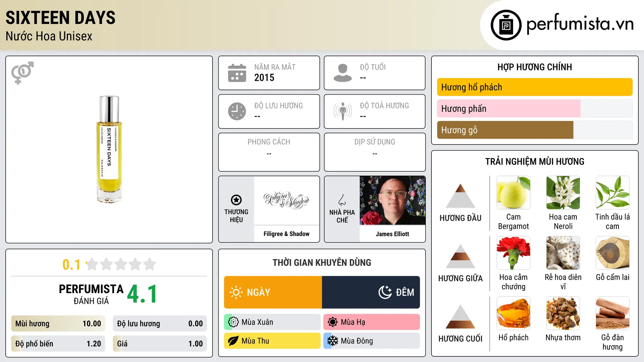This screenshot has width=644, height=362.
Task: Select the Mùa Thu season bar
Action: pyautogui.click(x=272, y=341)
